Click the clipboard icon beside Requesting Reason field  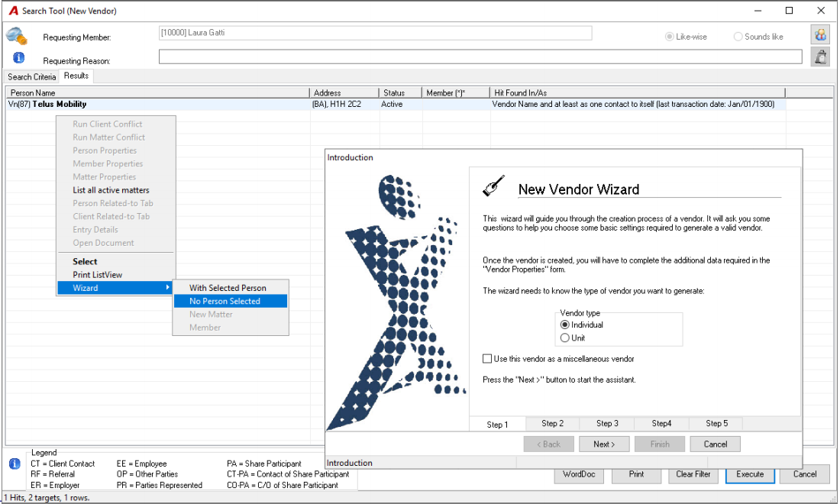(x=820, y=57)
